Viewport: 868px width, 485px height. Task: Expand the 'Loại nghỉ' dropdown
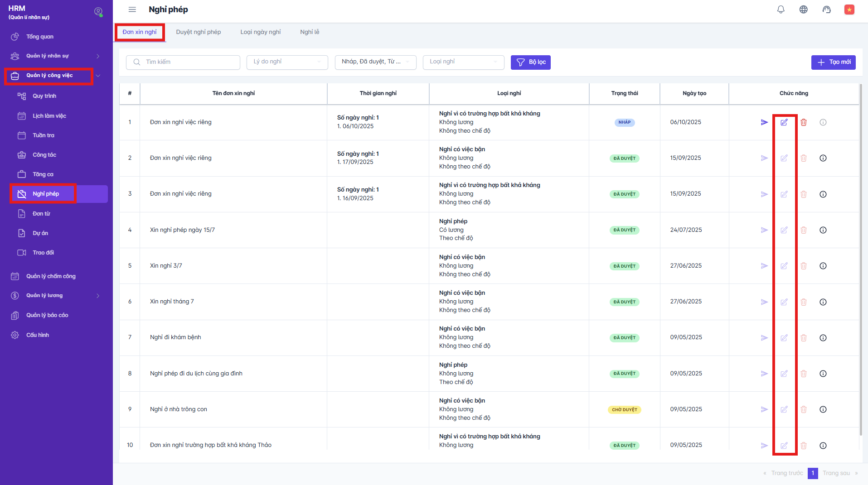coord(463,62)
